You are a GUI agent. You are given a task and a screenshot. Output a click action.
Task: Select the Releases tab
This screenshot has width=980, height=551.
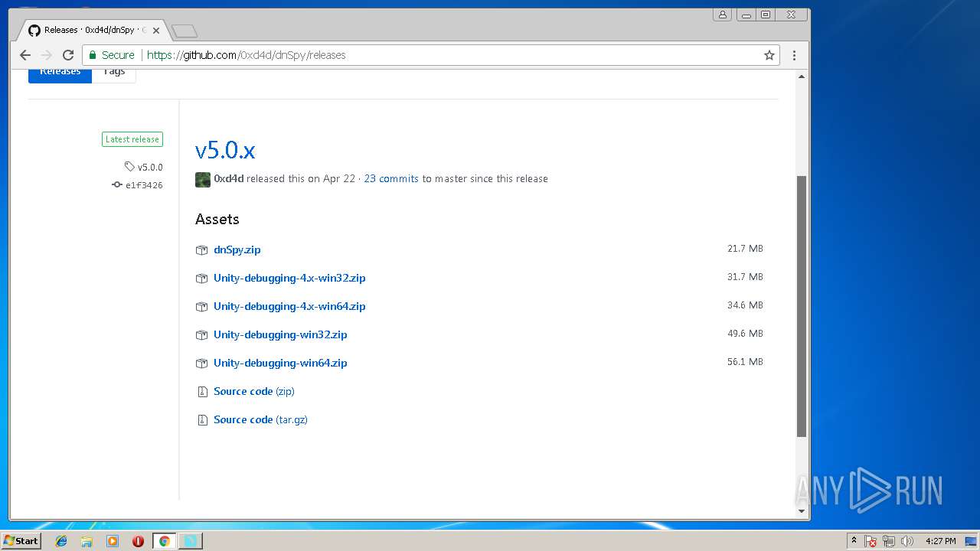[60, 74]
